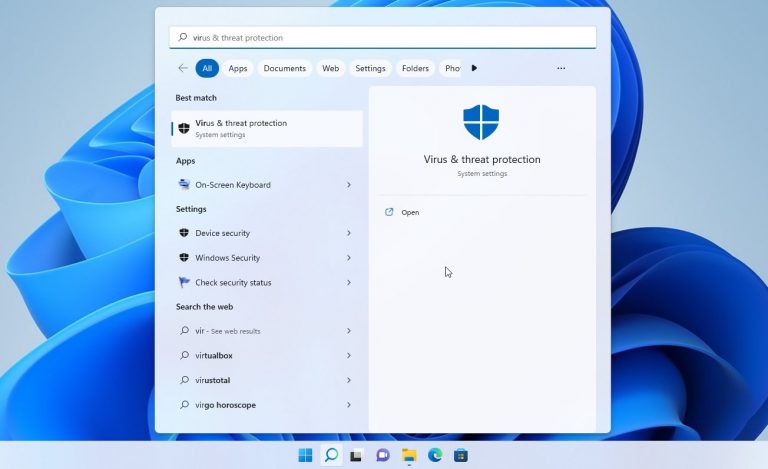Expand On-Screen Keyboard result chevron

348,185
